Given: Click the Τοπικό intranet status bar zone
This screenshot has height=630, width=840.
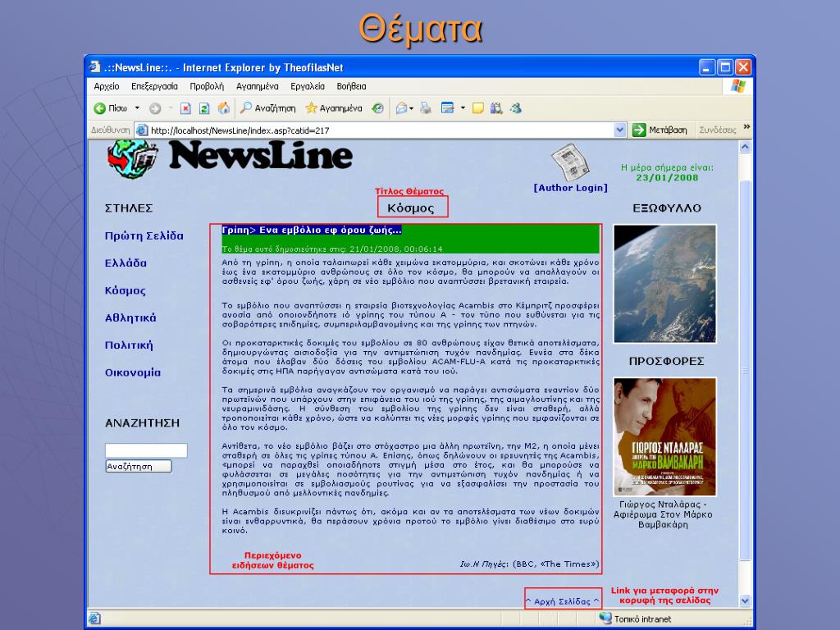Looking at the screenshot, I should coord(636,619).
